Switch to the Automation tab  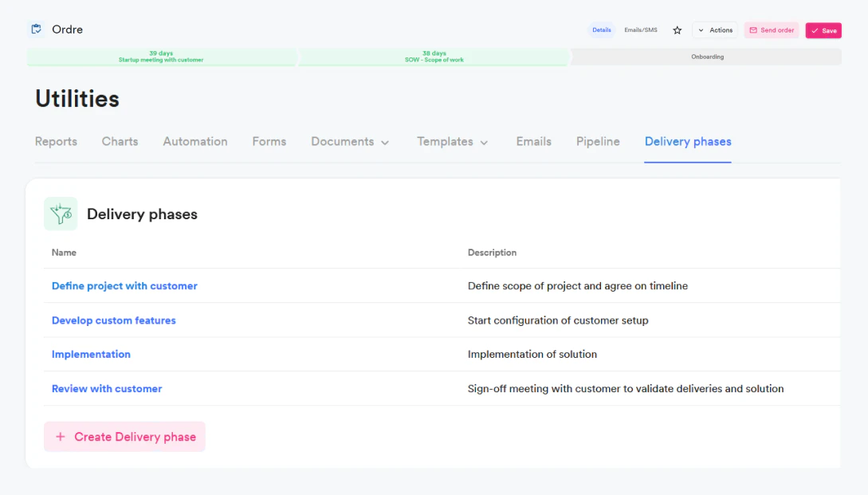click(194, 141)
